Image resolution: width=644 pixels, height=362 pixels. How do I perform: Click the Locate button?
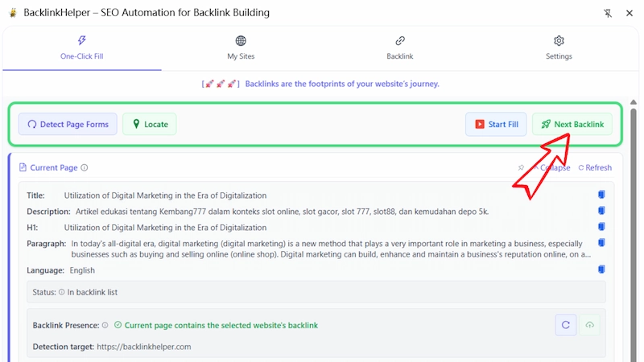tap(150, 124)
